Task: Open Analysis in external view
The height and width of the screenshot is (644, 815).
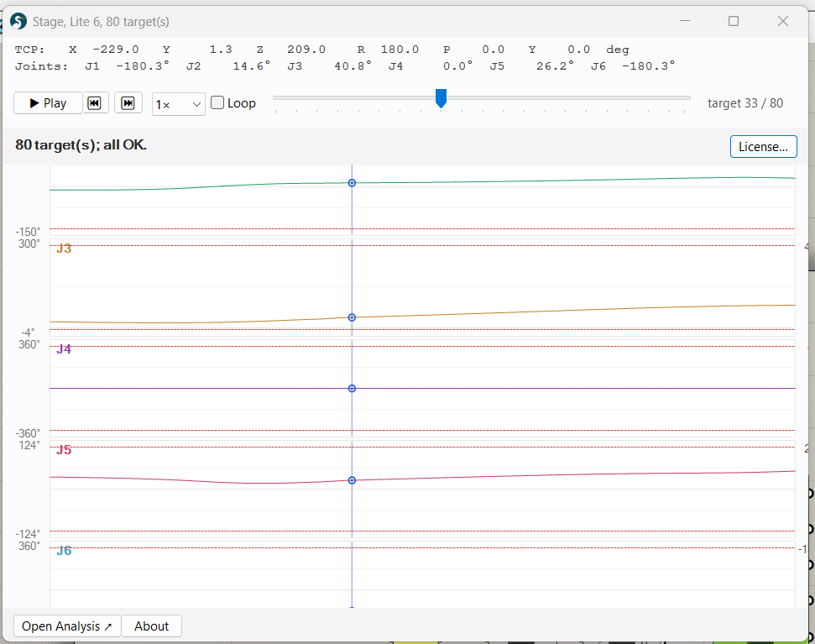Action: pos(67,626)
